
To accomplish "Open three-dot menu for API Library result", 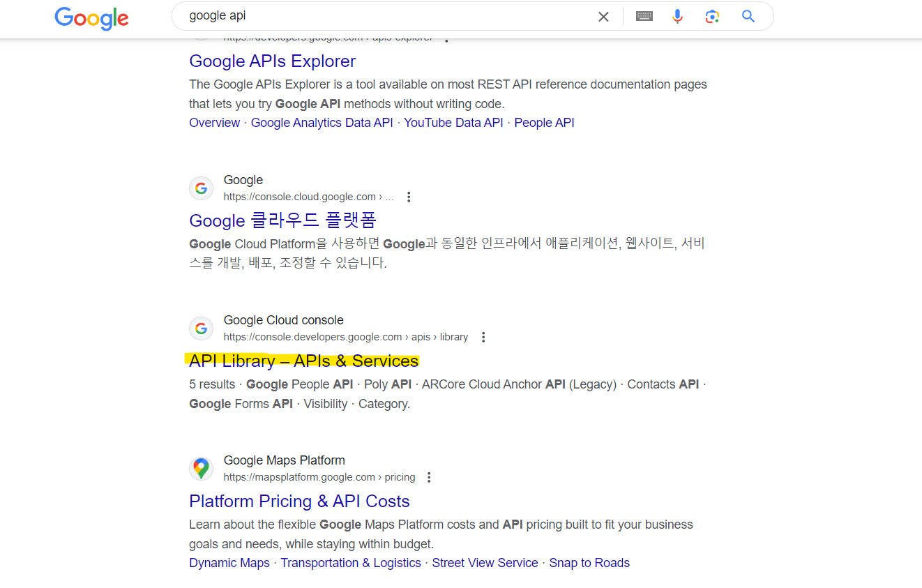I will tap(483, 338).
